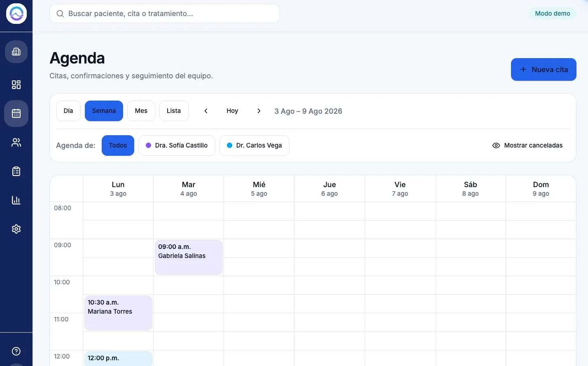Screen dimensions: 588x366
Task: Click the Agenda page heading
Action: click(x=77, y=58)
